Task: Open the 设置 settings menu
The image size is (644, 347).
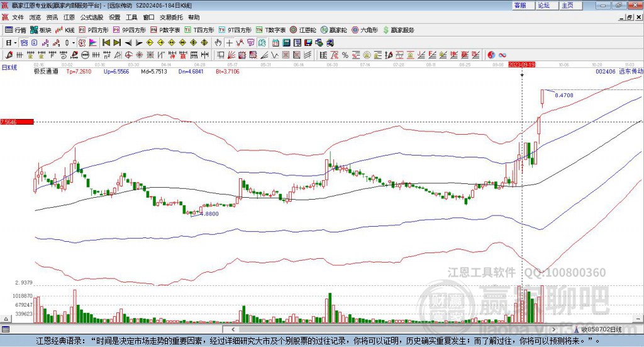Action: (114, 17)
